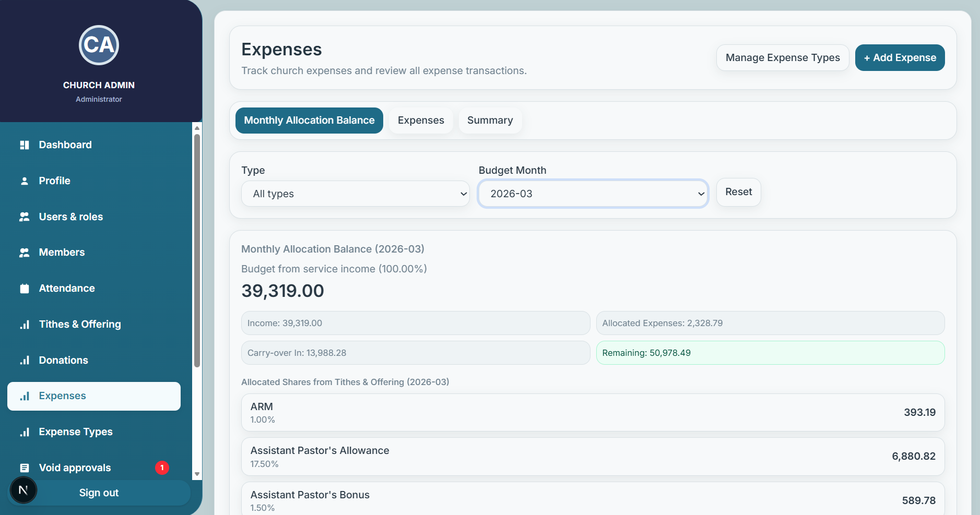Reset the filters with Reset button

738,192
